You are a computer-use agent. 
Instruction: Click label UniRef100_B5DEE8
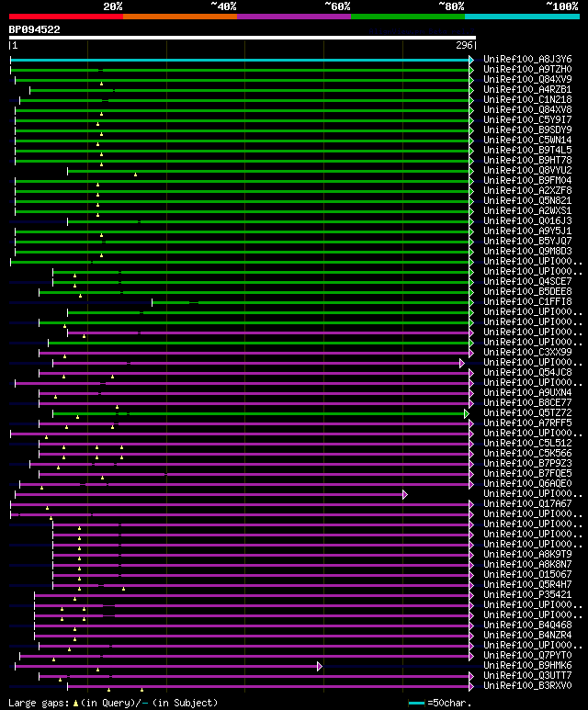coord(527,291)
